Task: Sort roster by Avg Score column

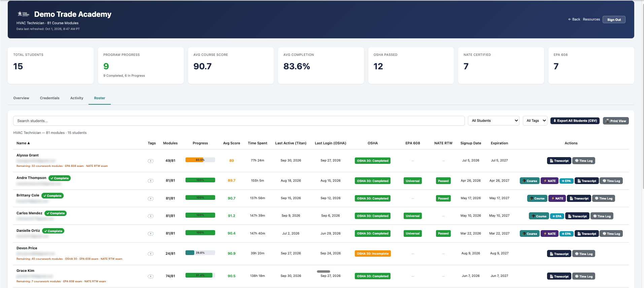Action: pos(232,143)
